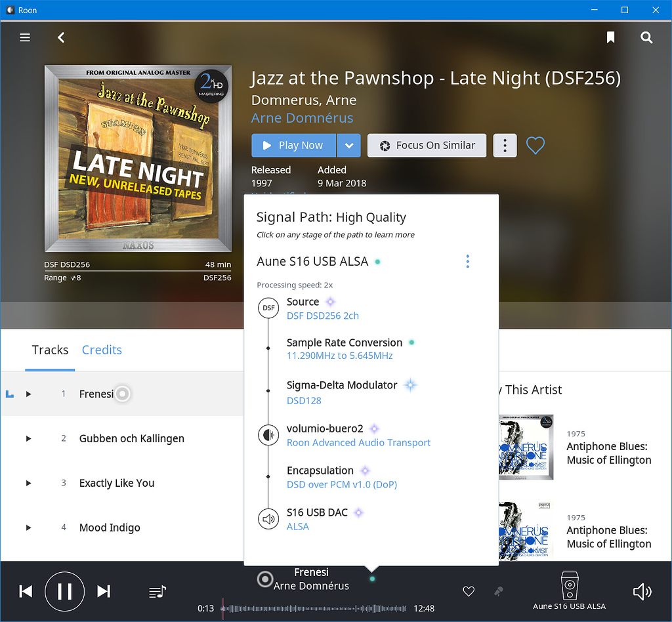The image size is (672, 622).
Task: Open the album's three-dot overflow menu
Action: point(505,145)
